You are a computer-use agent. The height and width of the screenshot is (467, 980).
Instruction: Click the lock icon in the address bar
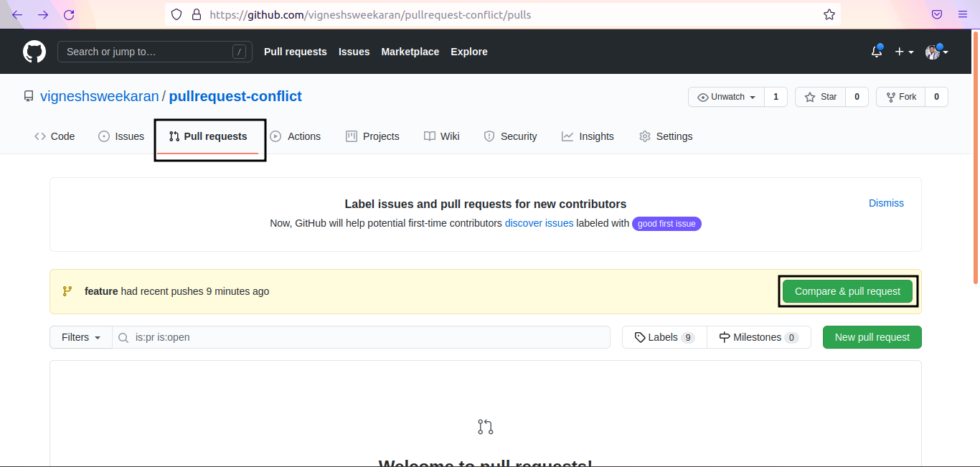pyautogui.click(x=196, y=14)
